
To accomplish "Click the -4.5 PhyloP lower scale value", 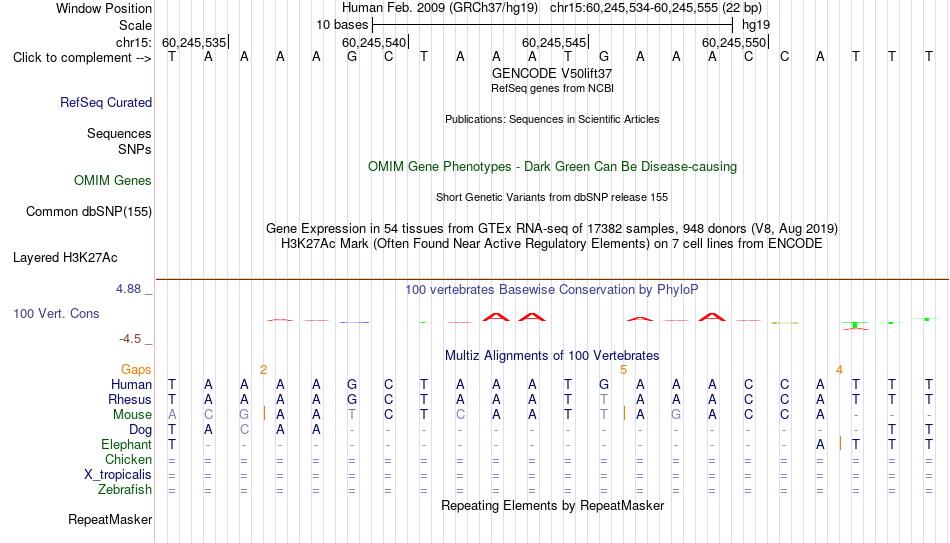I will coord(130,339).
